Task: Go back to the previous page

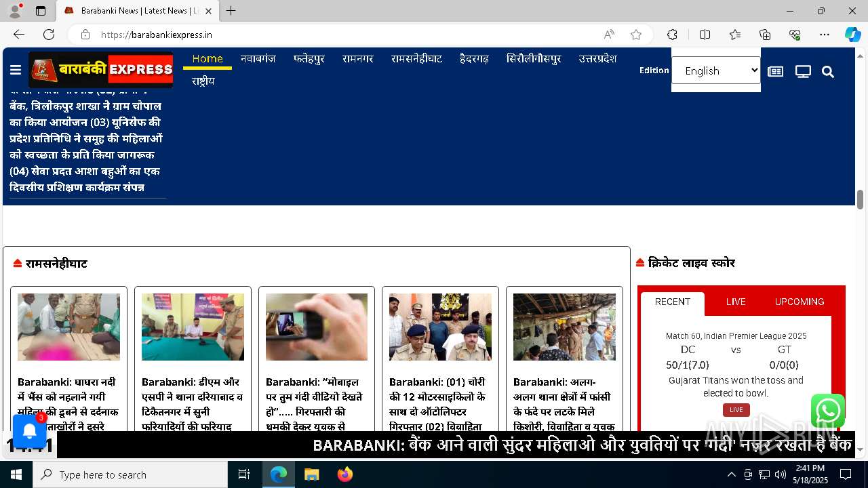Action: 19,35
